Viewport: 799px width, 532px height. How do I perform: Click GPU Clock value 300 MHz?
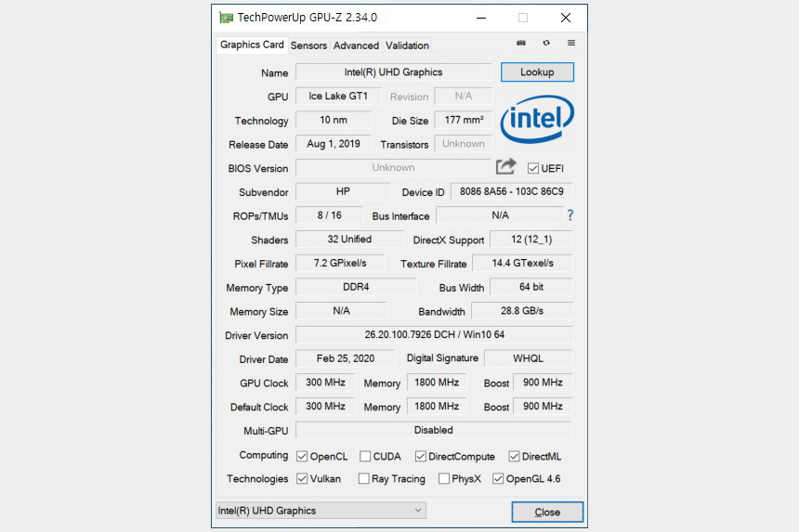325,383
